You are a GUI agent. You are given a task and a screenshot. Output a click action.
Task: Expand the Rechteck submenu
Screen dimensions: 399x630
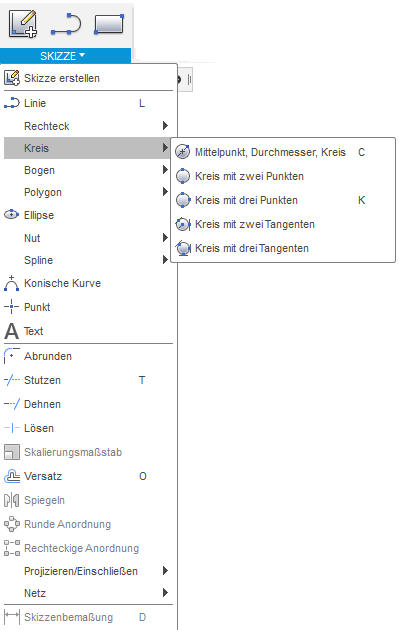point(88,126)
